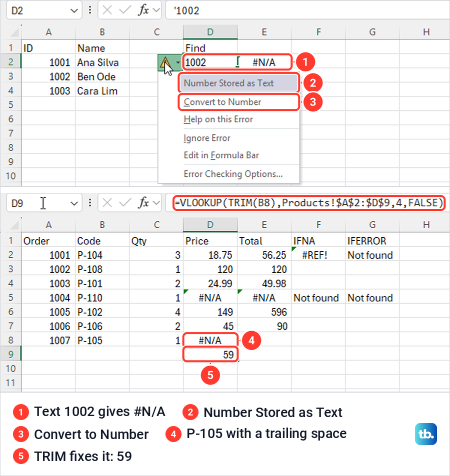
Task: Click cell with code P-105
Action: click(x=102, y=341)
